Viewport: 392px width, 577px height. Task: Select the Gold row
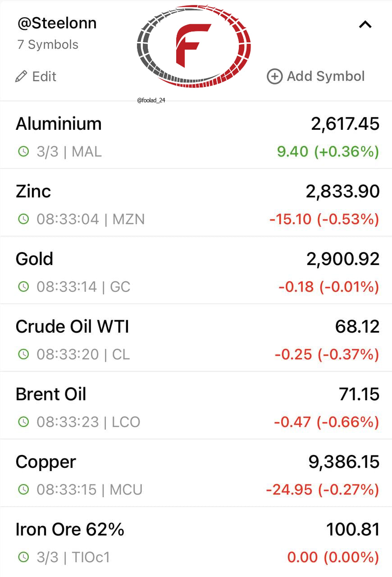[196, 270]
